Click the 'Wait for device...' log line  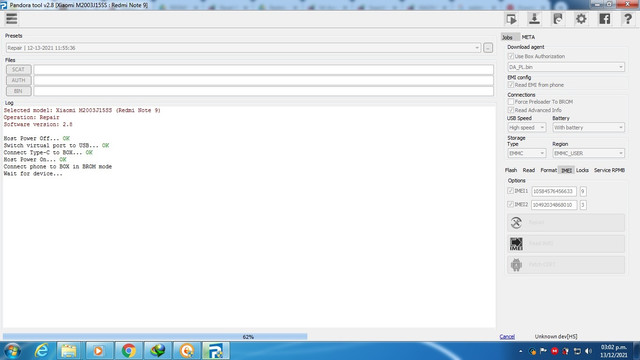[33, 173]
